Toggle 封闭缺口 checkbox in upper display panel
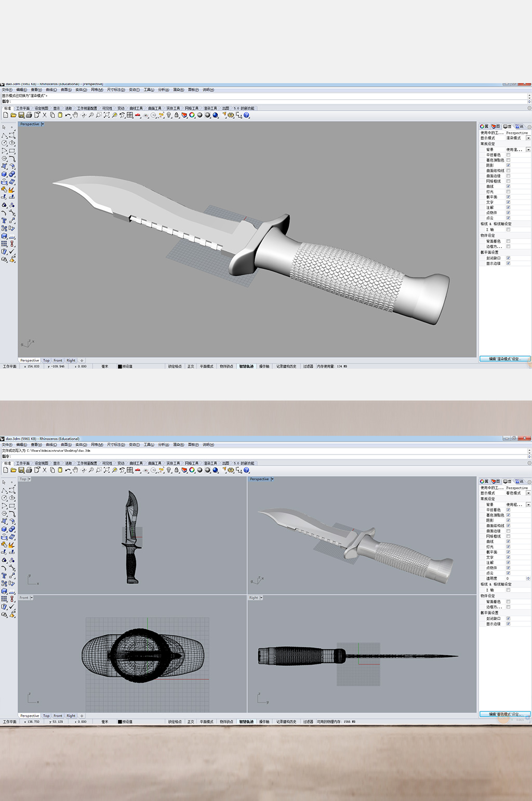The image size is (532, 801). pyautogui.click(x=508, y=258)
